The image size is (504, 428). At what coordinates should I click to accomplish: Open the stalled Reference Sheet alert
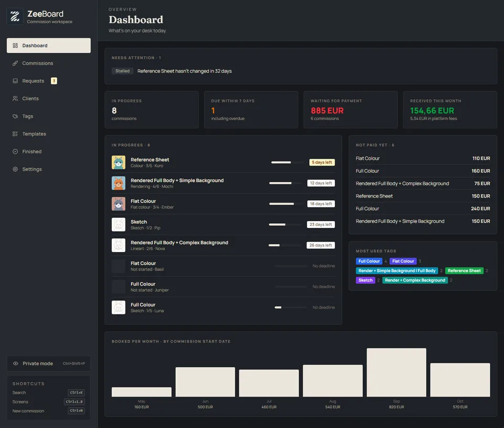coord(184,71)
